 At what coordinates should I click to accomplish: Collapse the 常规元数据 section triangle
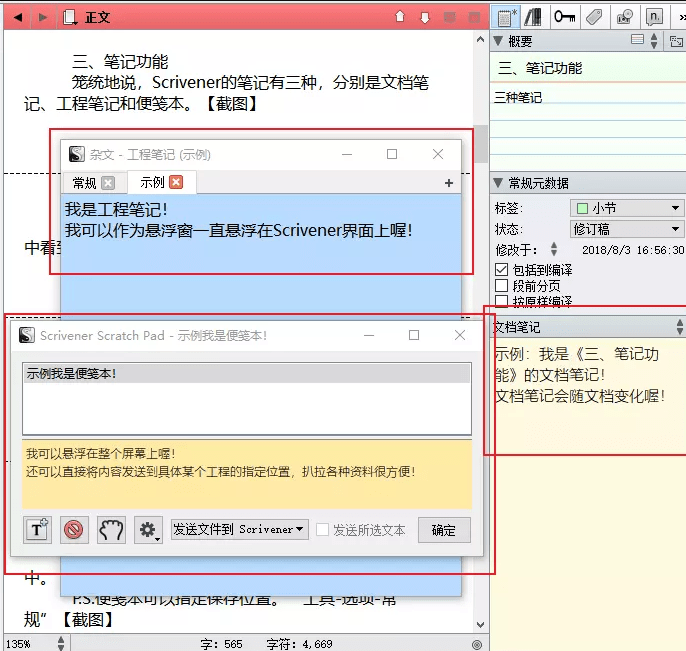pyautogui.click(x=497, y=182)
